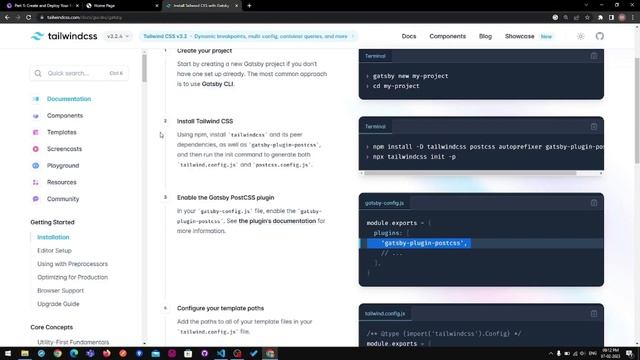The width and height of the screenshot is (640, 360).
Task: Click the Resources sidebar icon
Action: pos(36,182)
